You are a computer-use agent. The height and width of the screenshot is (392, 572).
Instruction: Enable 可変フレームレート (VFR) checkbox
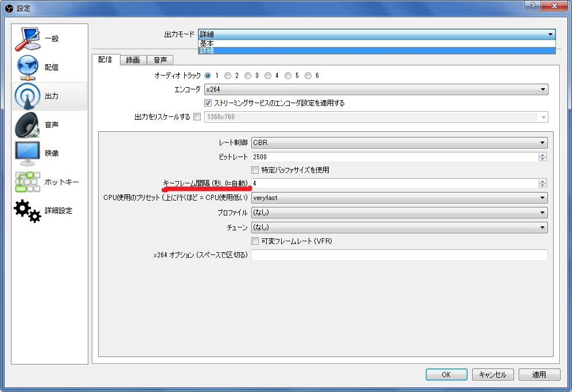[255, 241]
